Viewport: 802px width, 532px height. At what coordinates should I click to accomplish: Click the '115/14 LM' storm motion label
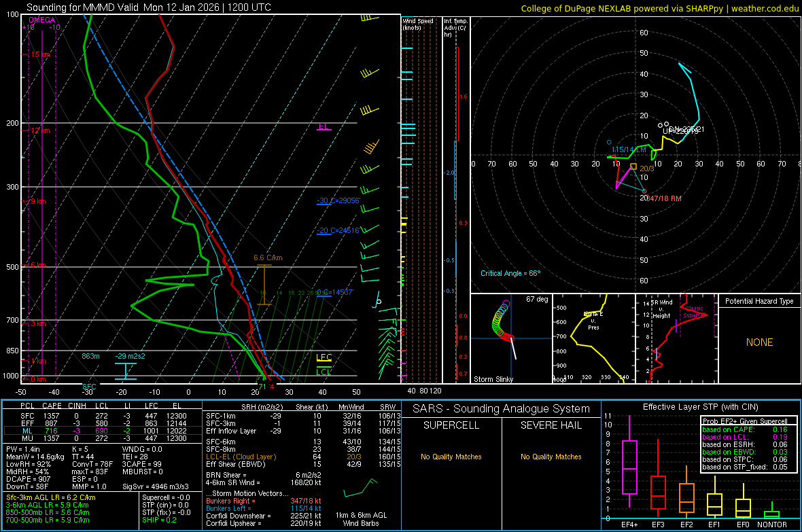(x=629, y=149)
